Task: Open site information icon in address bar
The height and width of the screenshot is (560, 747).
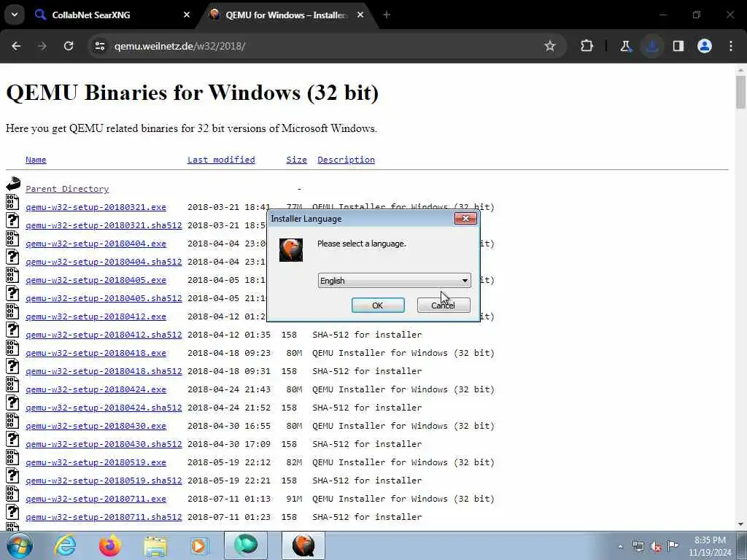Action: (x=100, y=46)
